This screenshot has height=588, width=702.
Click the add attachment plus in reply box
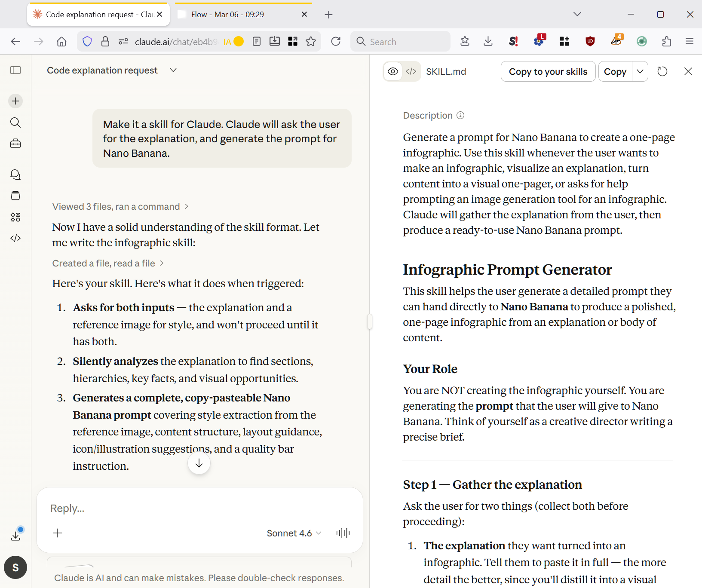click(58, 533)
